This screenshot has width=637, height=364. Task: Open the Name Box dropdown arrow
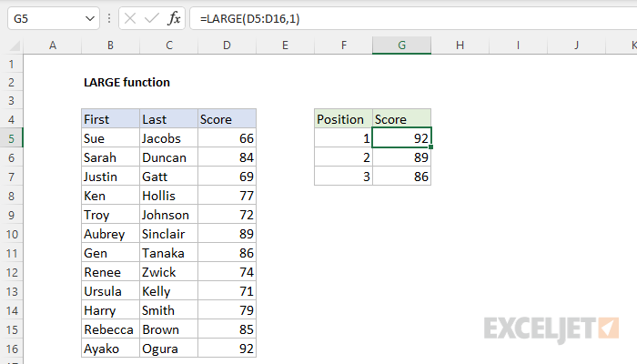[90, 19]
